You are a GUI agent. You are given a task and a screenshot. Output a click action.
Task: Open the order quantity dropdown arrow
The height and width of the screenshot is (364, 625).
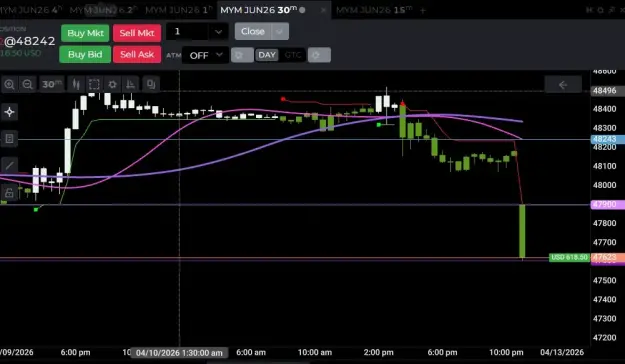[218, 31]
